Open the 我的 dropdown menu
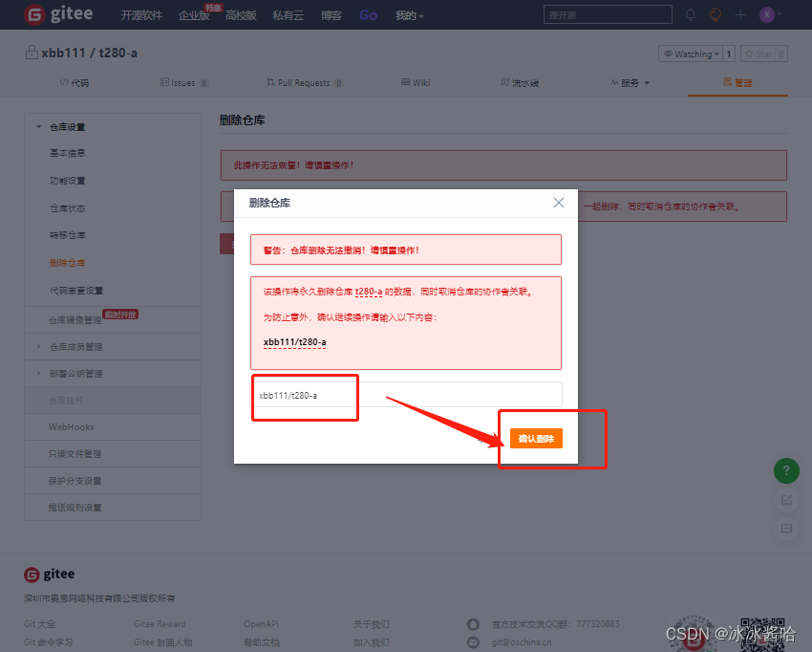 coord(409,15)
